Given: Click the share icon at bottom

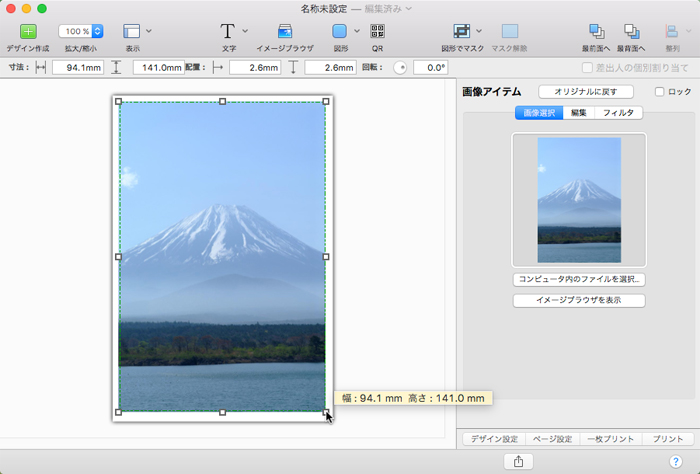Looking at the screenshot, I should pyautogui.click(x=518, y=461).
